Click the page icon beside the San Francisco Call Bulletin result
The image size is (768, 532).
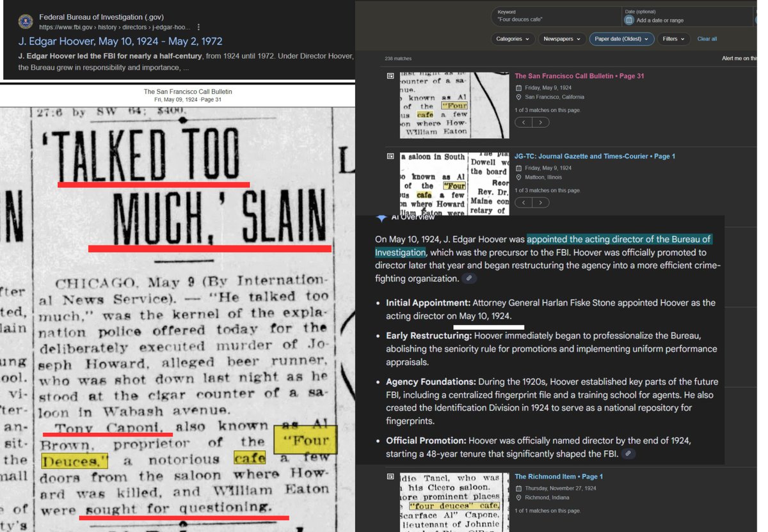click(390, 76)
